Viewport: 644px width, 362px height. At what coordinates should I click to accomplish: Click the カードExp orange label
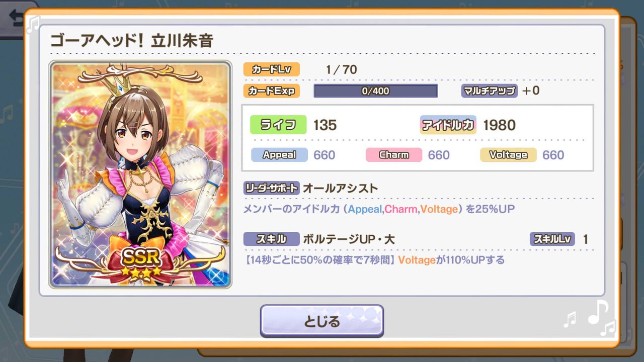click(x=271, y=90)
